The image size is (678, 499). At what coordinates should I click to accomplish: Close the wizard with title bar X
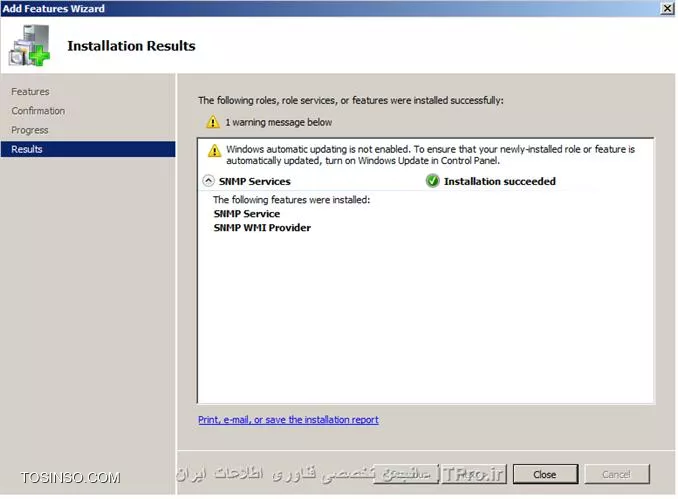[x=667, y=8]
